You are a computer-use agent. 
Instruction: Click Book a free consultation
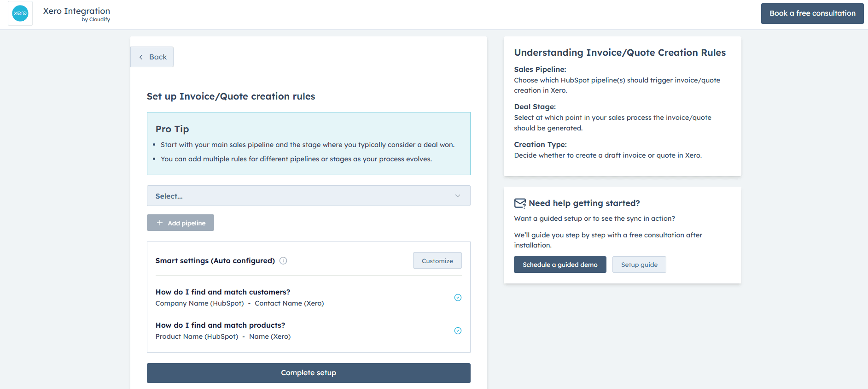click(812, 13)
